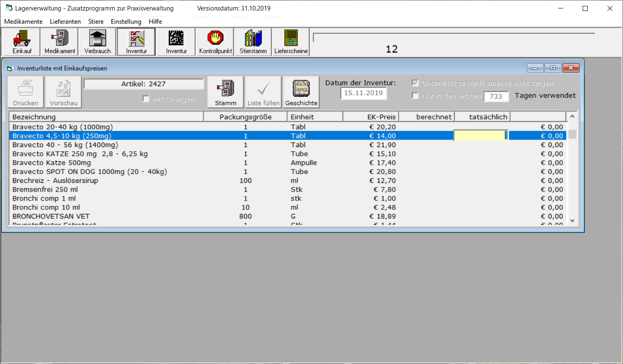
Task: Select row 'Bronchi comp 1 ml'
Action: (288, 198)
